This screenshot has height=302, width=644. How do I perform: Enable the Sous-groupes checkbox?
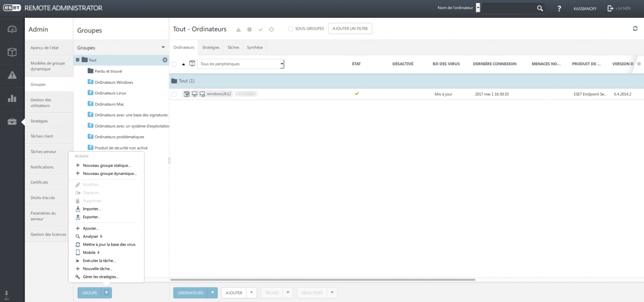pyautogui.click(x=291, y=29)
